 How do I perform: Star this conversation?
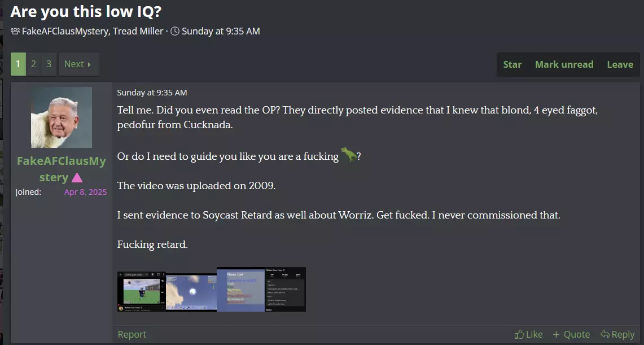coord(512,64)
